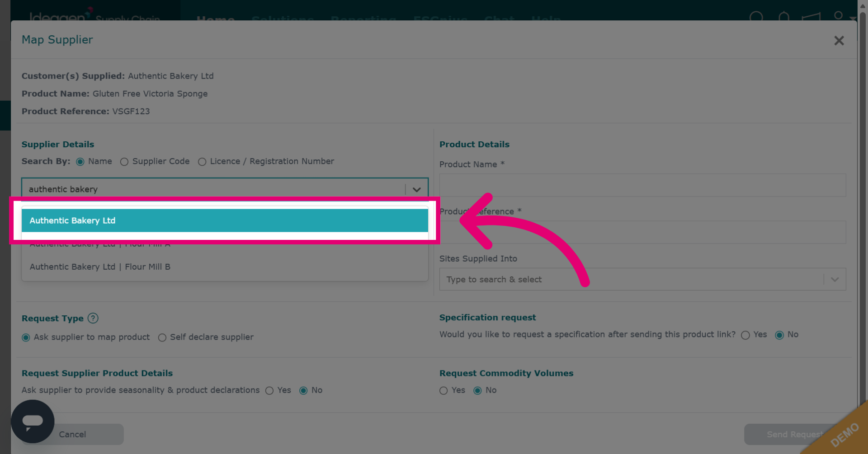
Task: Expand the Sites Supplied Into dropdown
Action: pyautogui.click(x=835, y=280)
